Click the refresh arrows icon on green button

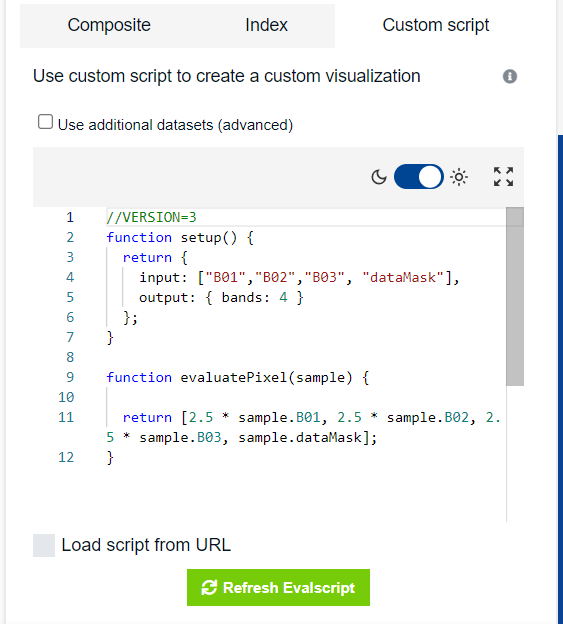click(209, 588)
